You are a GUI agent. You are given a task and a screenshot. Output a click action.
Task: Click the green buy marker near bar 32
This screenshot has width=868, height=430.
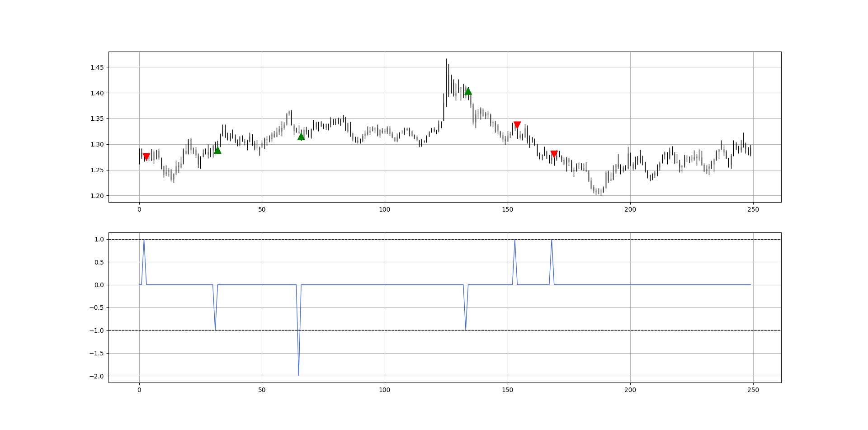point(217,150)
